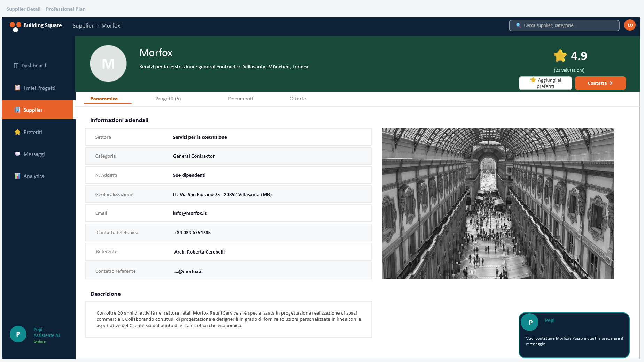Click the Pepi assistant avatar in the sidebar
Image resolution: width=644 pixels, height=362 pixels.
18,334
